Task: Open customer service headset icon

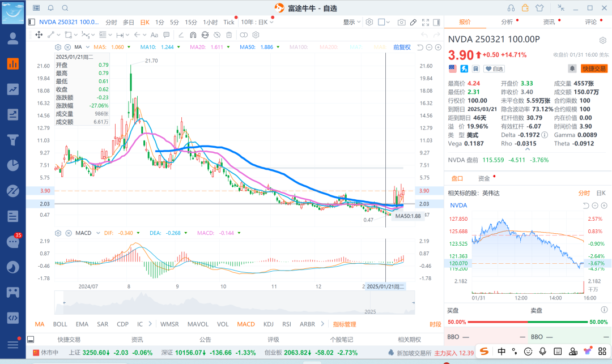Action: click(x=511, y=8)
